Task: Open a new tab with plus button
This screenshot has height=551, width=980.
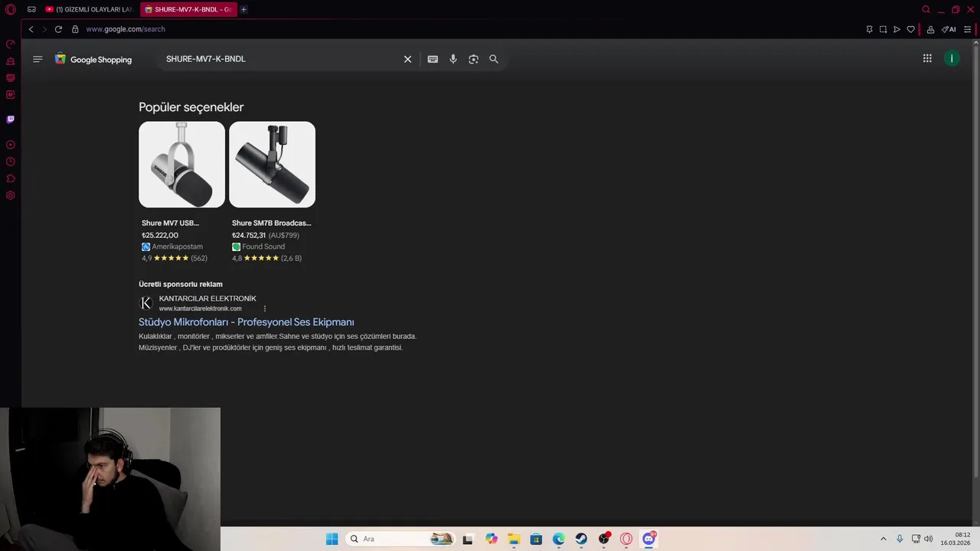Action: (243, 9)
